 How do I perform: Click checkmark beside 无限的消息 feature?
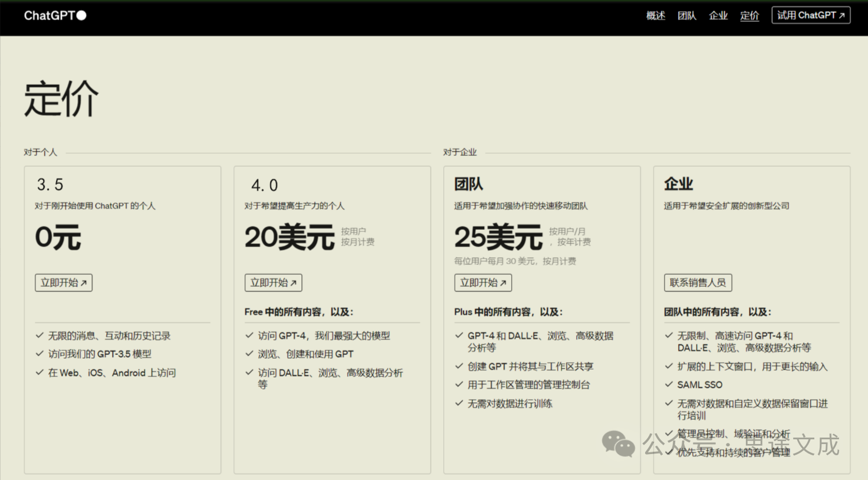coord(40,336)
